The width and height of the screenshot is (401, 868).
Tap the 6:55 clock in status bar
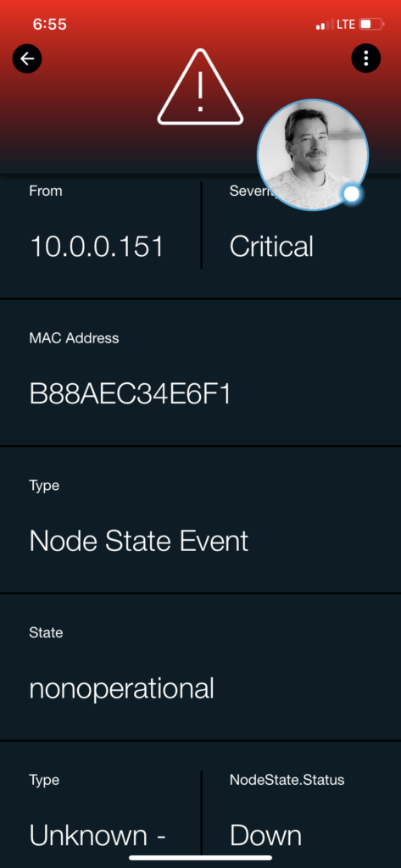[x=50, y=25]
